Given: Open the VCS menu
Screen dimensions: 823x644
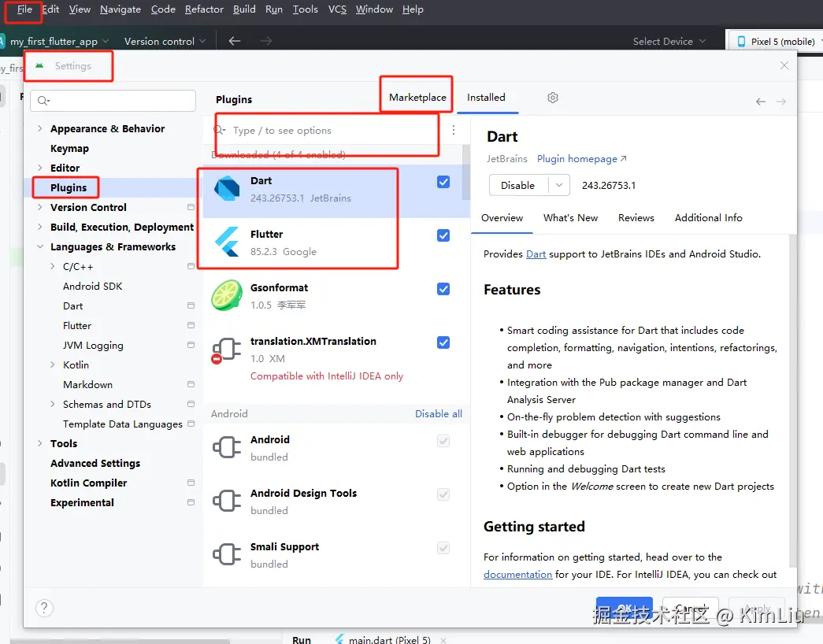Looking at the screenshot, I should [337, 9].
